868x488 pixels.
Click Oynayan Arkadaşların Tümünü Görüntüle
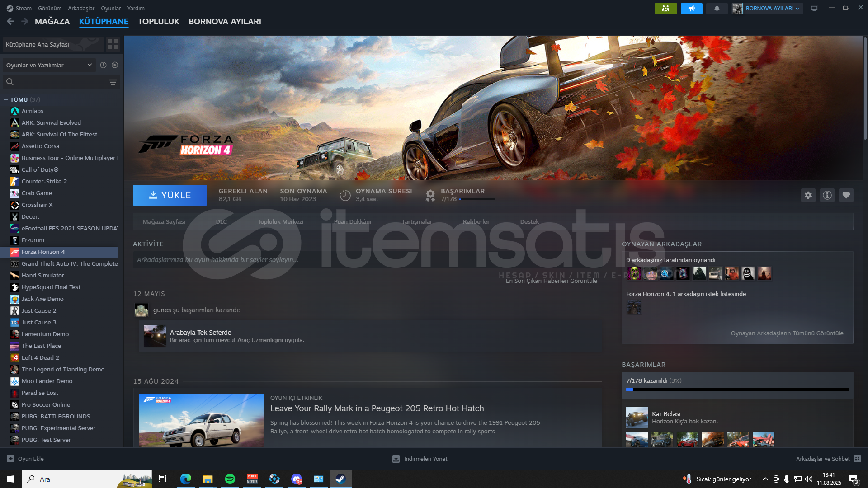787,333
